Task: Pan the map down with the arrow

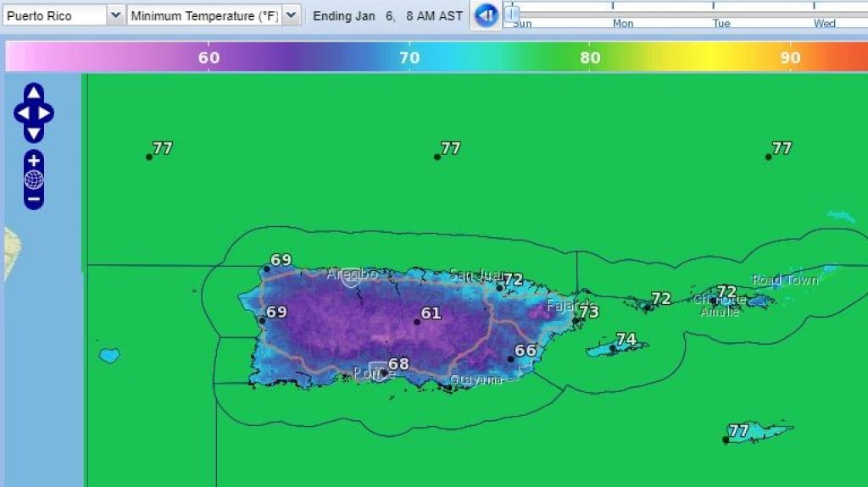Action: pyautogui.click(x=34, y=133)
